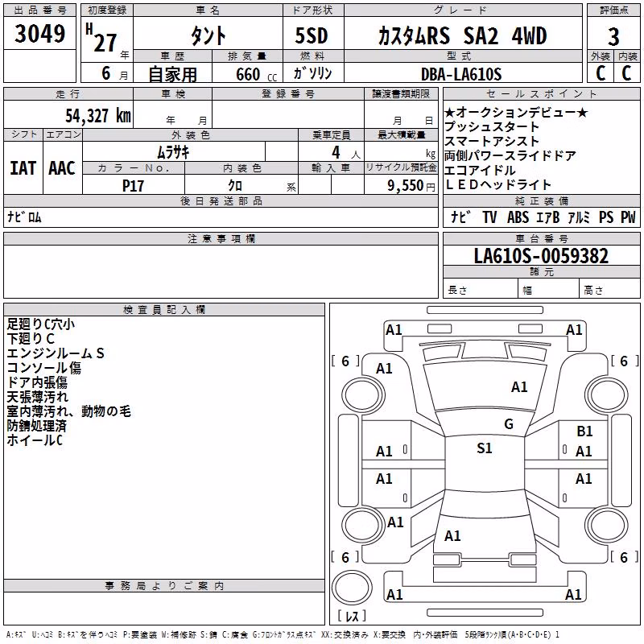Click the equipment item "ABS"
Screen dimensions: 644x644
(x=518, y=217)
